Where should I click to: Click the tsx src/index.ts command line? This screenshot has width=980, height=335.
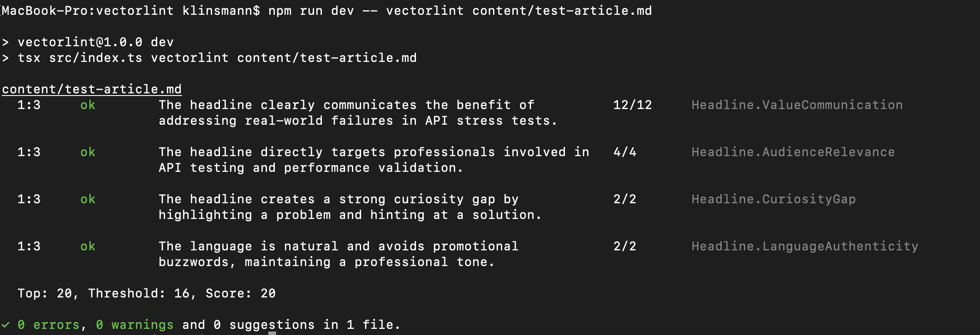pyautogui.click(x=217, y=58)
